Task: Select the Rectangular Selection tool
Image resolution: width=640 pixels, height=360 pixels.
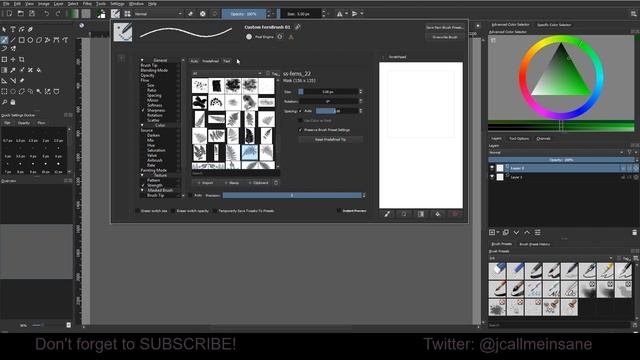Action: pos(4,91)
